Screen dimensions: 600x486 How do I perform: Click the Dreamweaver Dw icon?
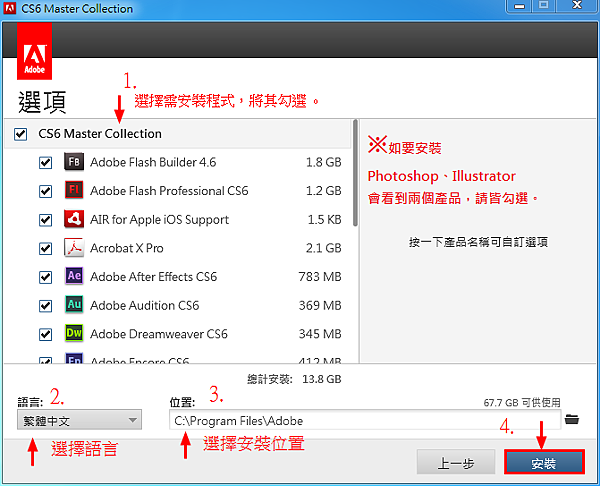(74, 333)
